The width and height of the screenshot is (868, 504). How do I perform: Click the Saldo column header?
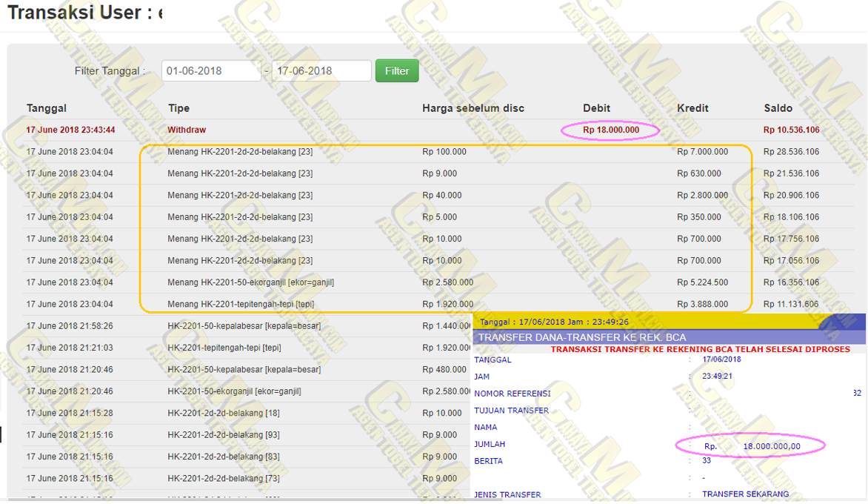click(x=778, y=108)
